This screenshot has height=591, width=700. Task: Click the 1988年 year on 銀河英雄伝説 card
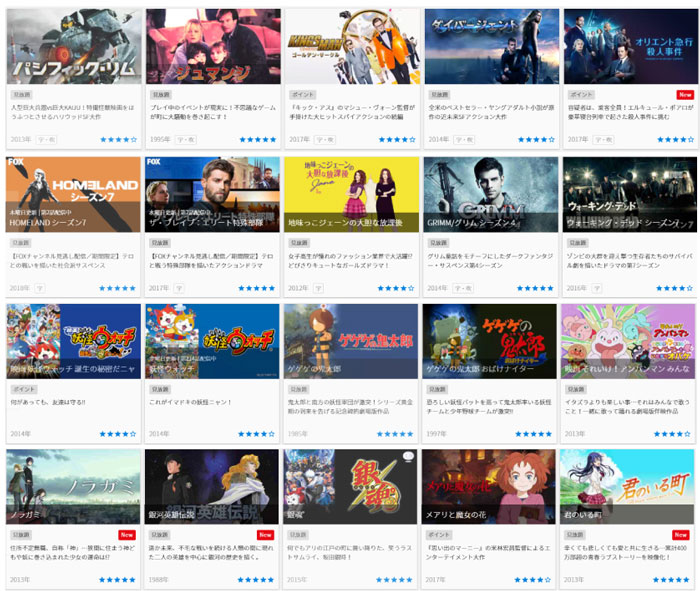tap(158, 580)
